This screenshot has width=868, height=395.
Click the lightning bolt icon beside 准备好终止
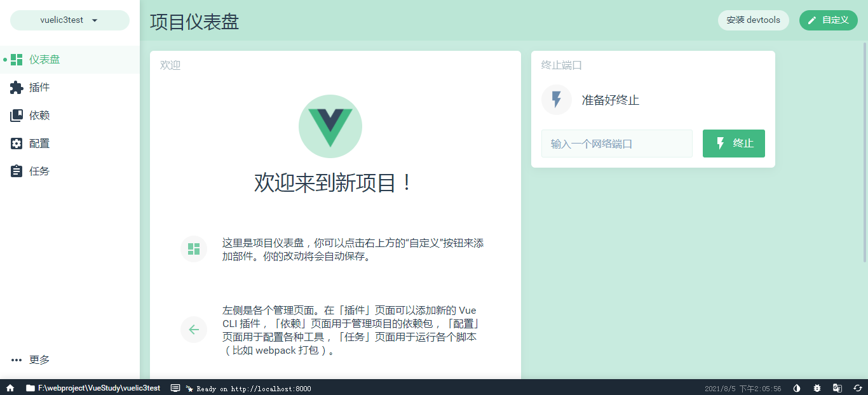[x=556, y=100]
